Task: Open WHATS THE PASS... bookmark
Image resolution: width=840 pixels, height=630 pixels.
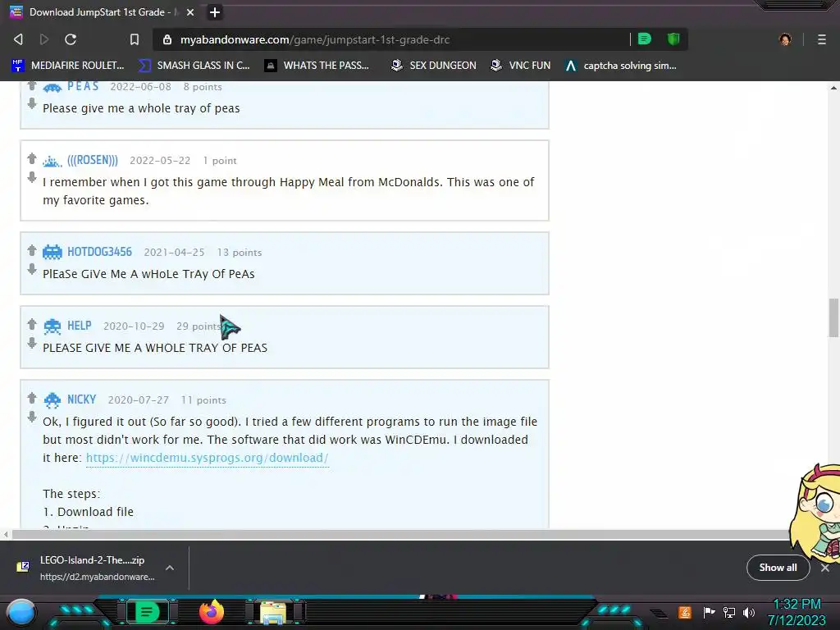Action: pos(317,66)
